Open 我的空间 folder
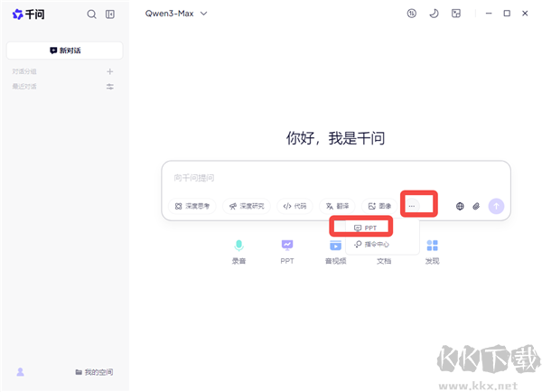 click(94, 372)
